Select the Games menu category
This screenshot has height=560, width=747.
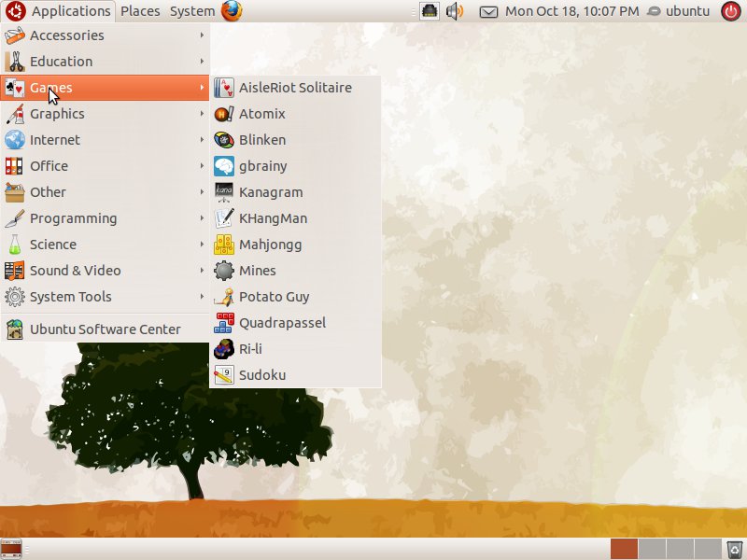105,88
